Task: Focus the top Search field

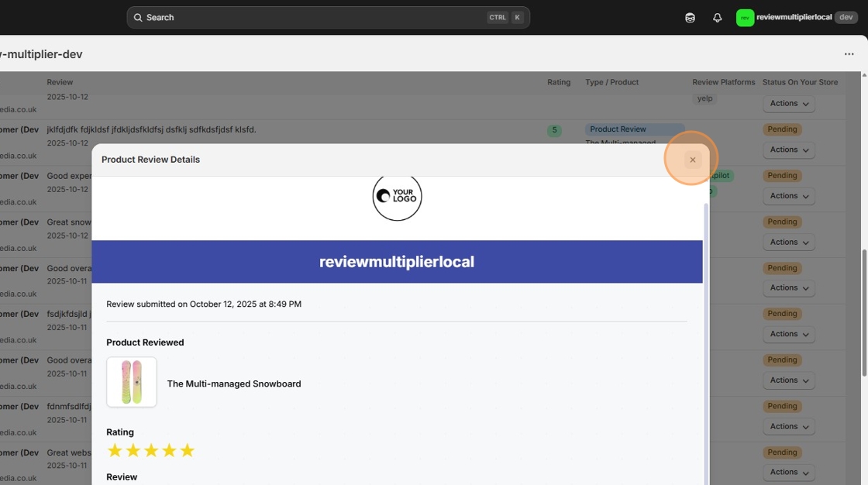Action: 328,18
